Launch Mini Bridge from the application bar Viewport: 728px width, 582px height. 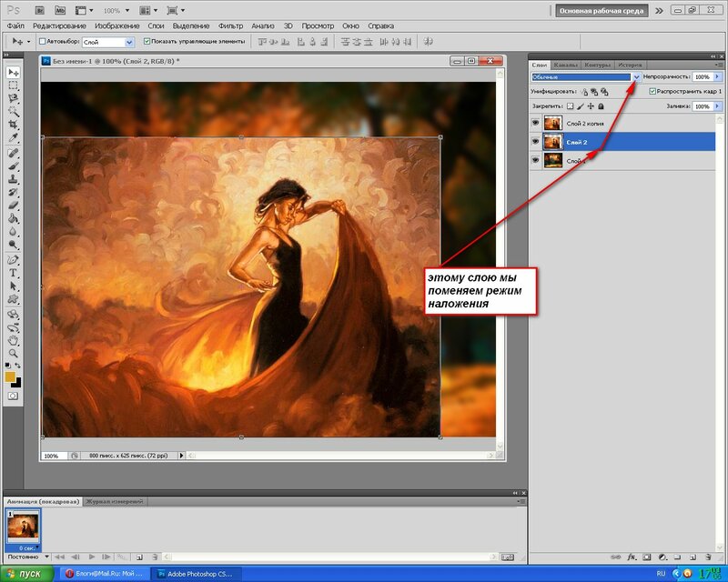coord(60,10)
